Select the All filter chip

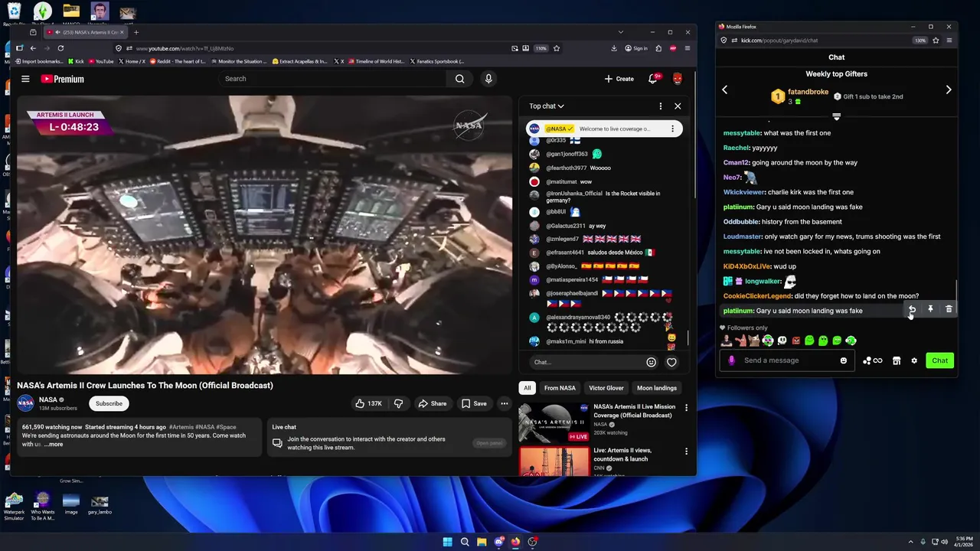tap(527, 388)
